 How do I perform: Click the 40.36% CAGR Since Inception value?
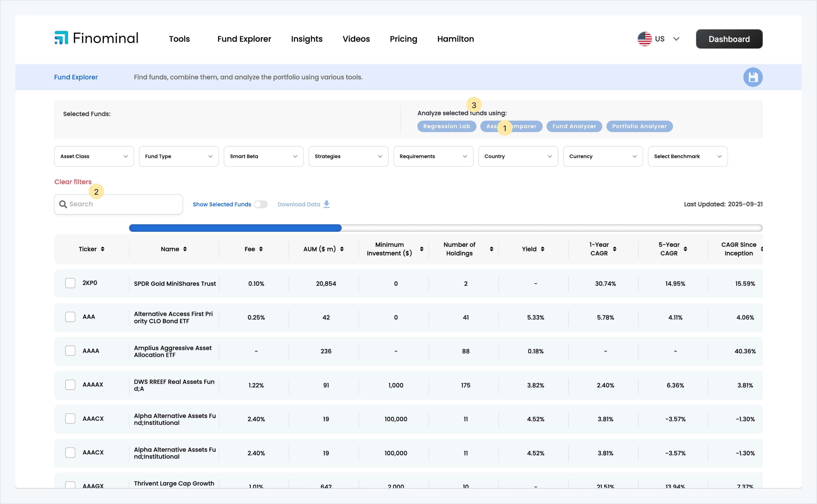tap(745, 351)
